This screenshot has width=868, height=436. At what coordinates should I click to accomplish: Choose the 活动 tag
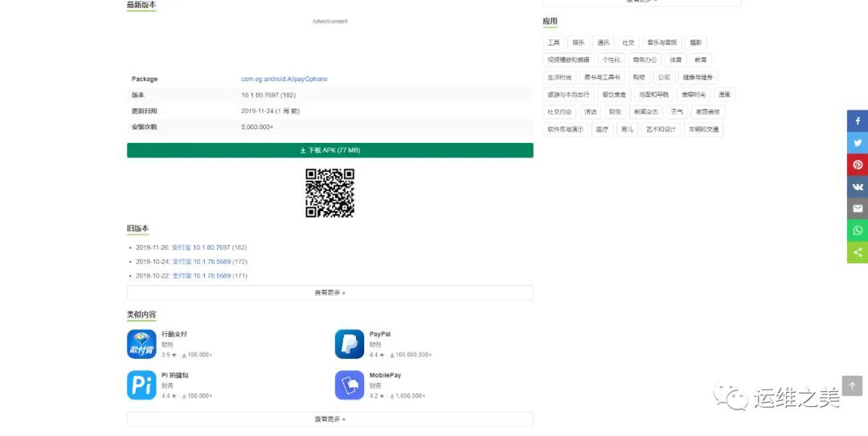591,112
